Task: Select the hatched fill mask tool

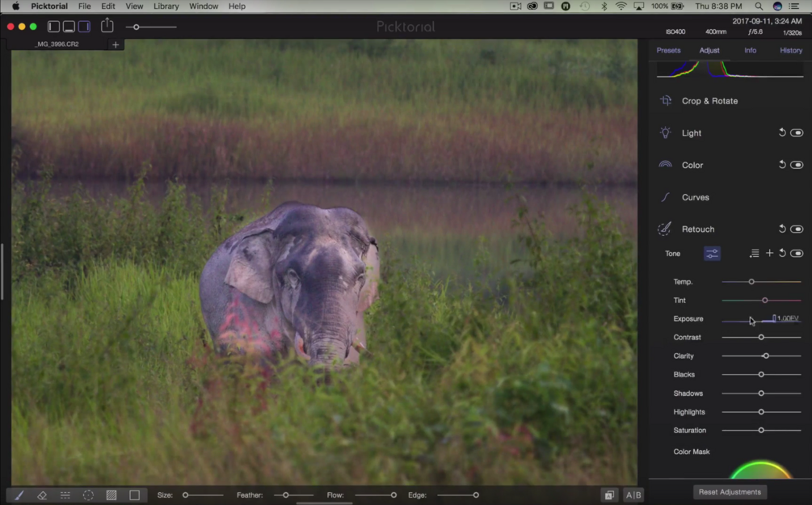Action: click(111, 495)
